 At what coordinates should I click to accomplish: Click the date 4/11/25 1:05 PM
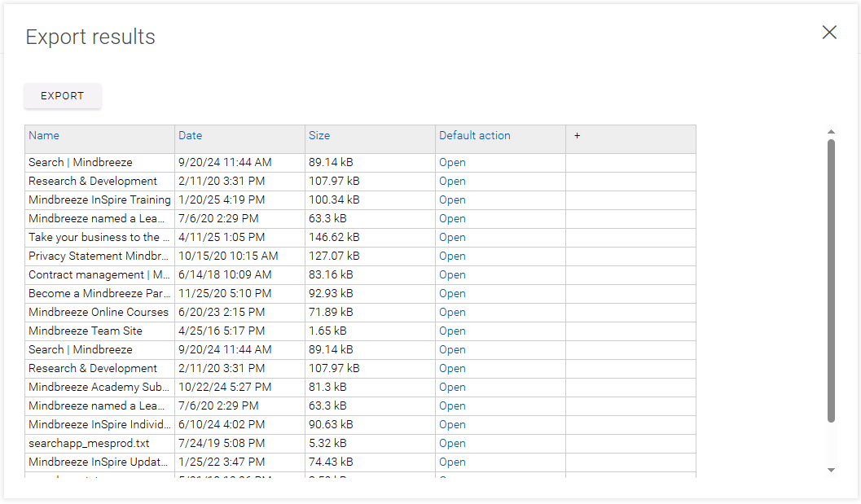click(222, 237)
